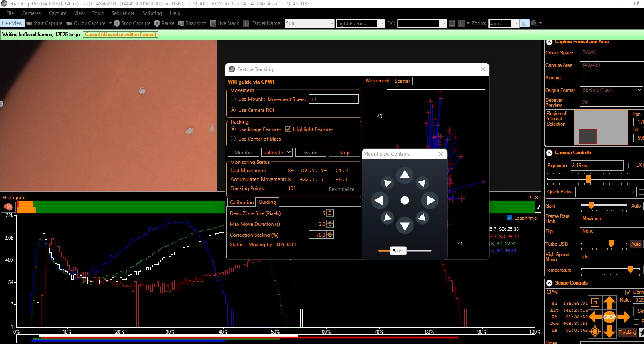The image size is (644, 344).
Task: Toggle the LX mode checkbox beside Exposure
Action: 631,165
